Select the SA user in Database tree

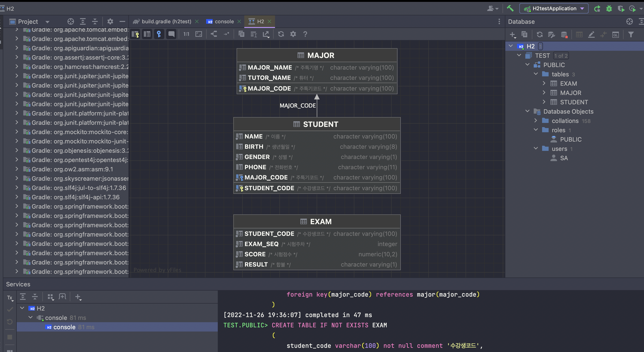[564, 158]
